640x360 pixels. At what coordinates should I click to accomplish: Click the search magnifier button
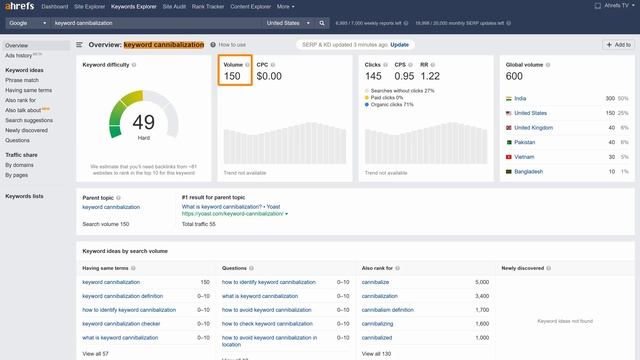[322, 23]
